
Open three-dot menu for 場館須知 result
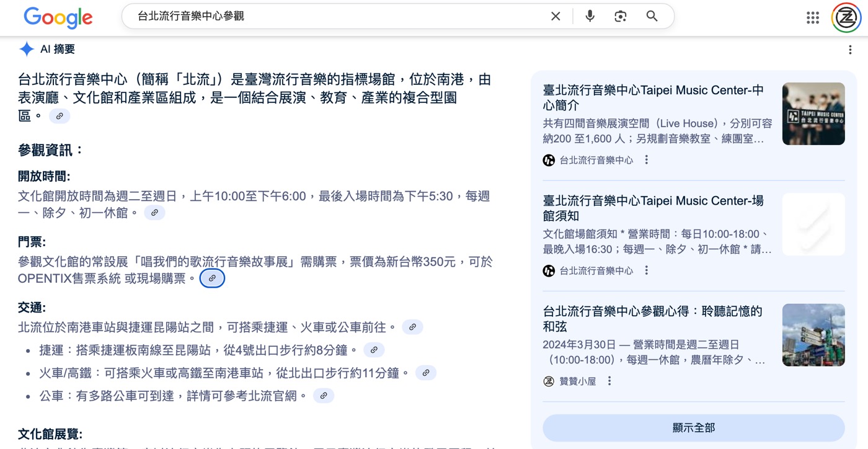coord(646,270)
